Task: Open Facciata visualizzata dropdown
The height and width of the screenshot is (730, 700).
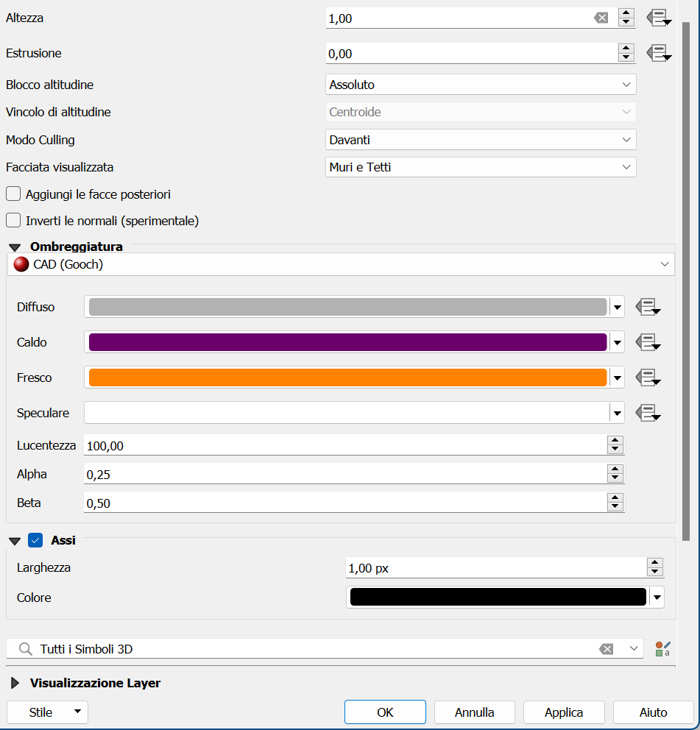Action: point(481,167)
